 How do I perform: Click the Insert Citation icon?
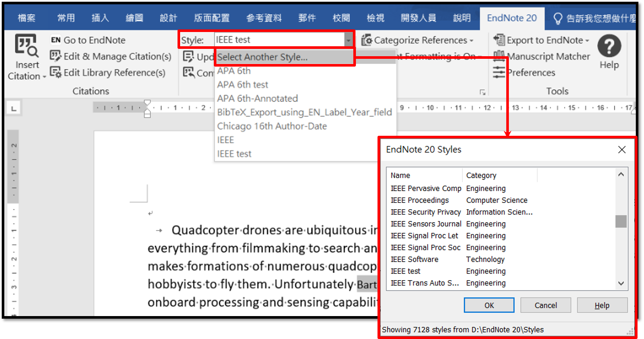pos(27,47)
